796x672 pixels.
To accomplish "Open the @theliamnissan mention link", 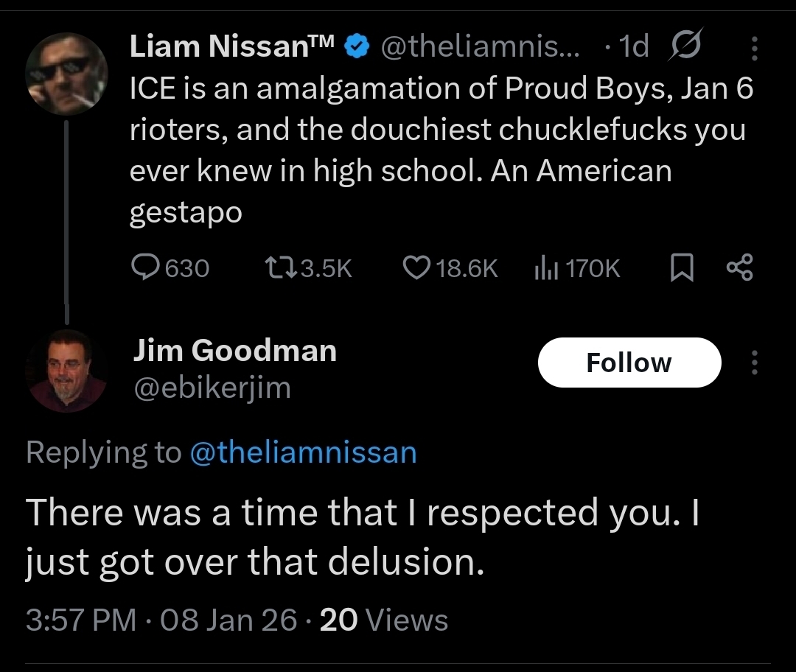I will [x=303, y=452].
